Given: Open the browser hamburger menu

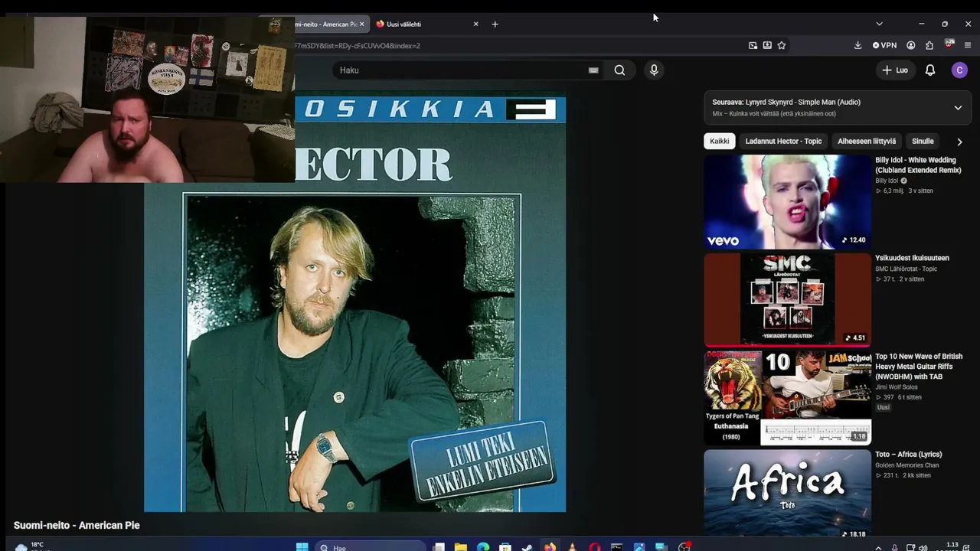Looking at the screenshot, I should (x=968, y=45).
